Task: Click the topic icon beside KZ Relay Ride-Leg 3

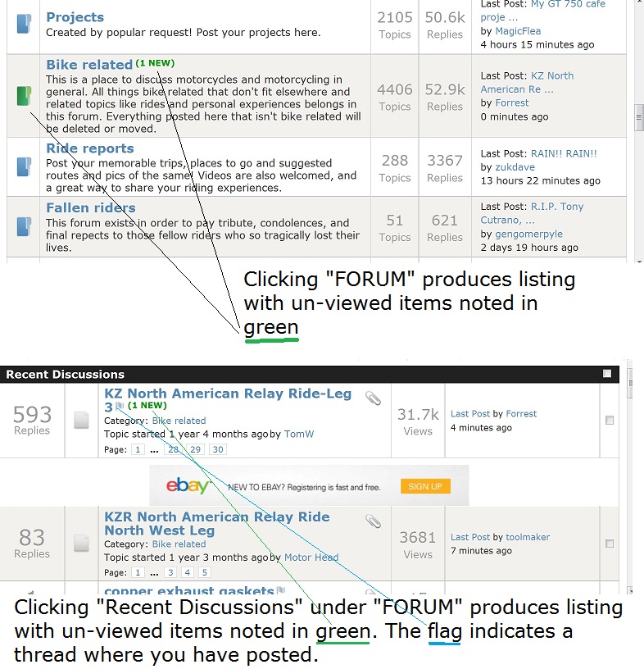Action: (x=81, y=420)
